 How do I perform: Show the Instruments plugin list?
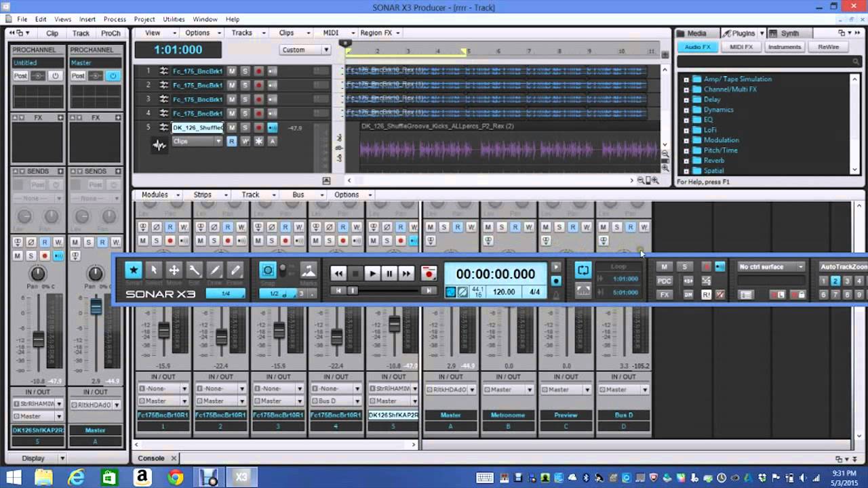785,47
